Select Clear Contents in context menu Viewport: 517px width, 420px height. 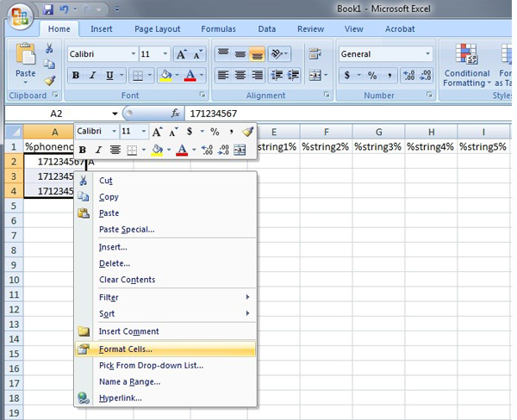pyautogui.click(x=165, y=280)
